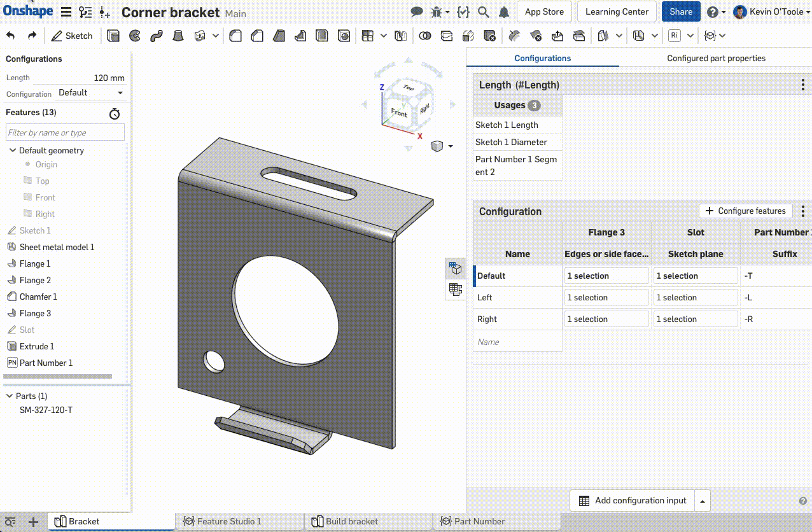Select the Hole tool
The width and height of the screenshot is (812, 532).
click(344, 36)
